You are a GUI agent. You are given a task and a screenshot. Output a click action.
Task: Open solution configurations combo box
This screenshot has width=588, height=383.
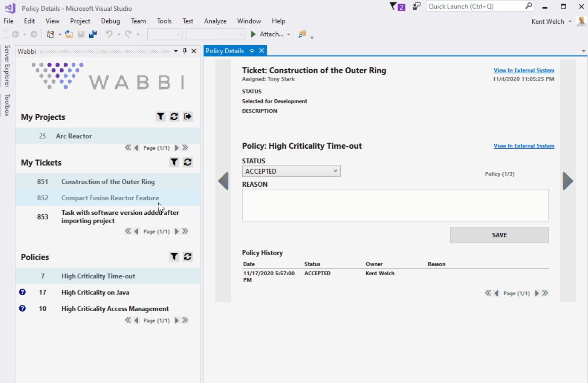pos(165,34)
